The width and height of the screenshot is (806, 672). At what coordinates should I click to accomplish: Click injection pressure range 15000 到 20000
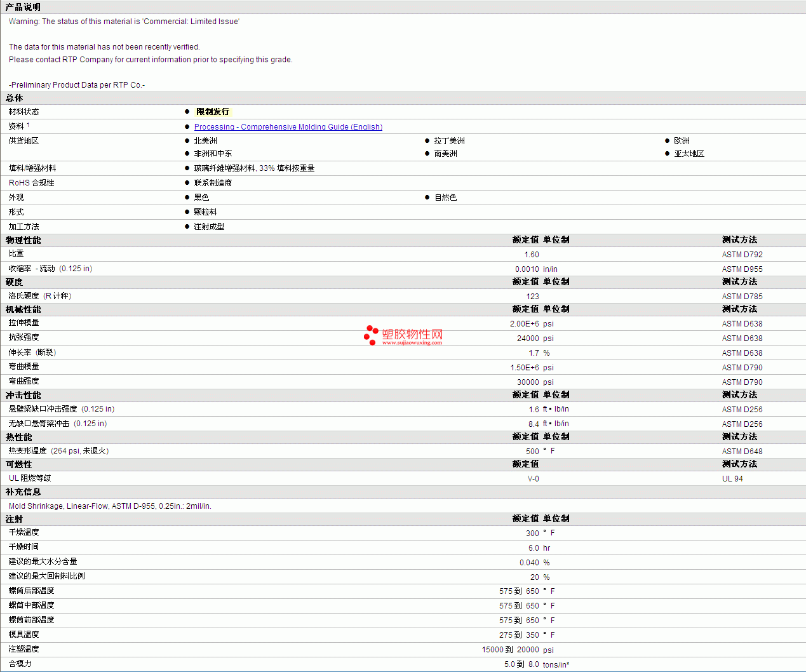(x=511, y=650)
